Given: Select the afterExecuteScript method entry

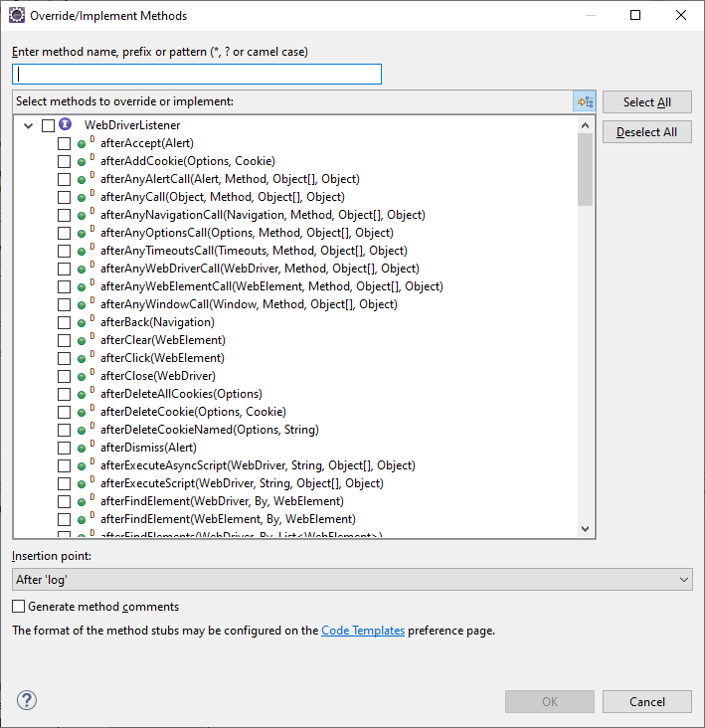Looking at the screenshot, I should click(x=241, y=483).
